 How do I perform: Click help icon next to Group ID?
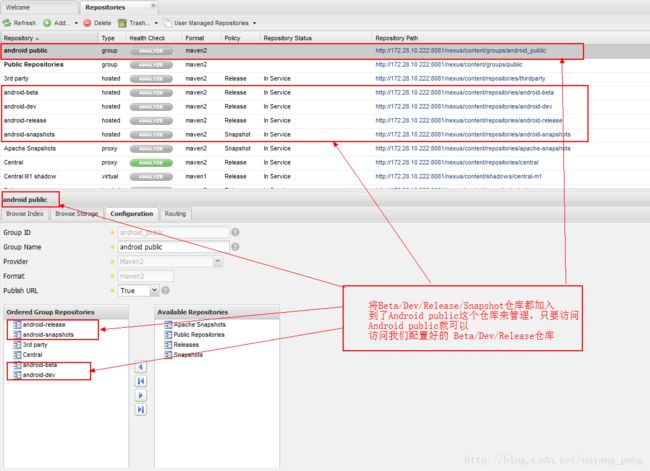point(235,233)
